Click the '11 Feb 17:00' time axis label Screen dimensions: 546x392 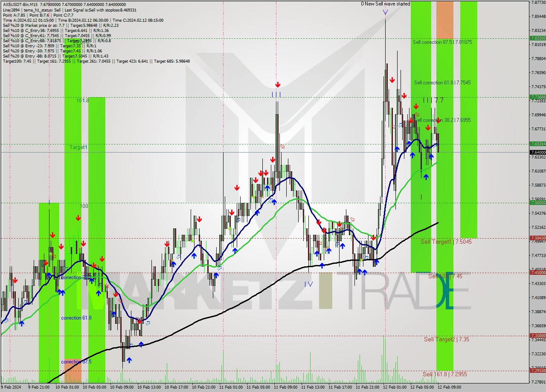coord(340,387)
